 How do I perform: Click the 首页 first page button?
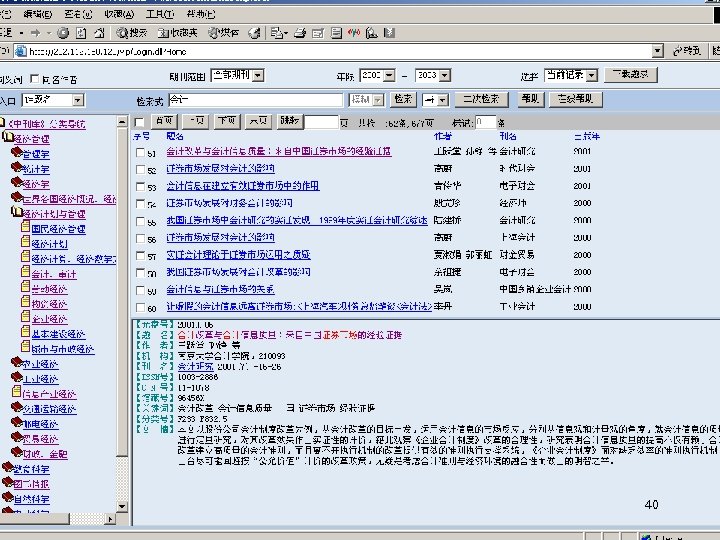(x=164, y=121)
